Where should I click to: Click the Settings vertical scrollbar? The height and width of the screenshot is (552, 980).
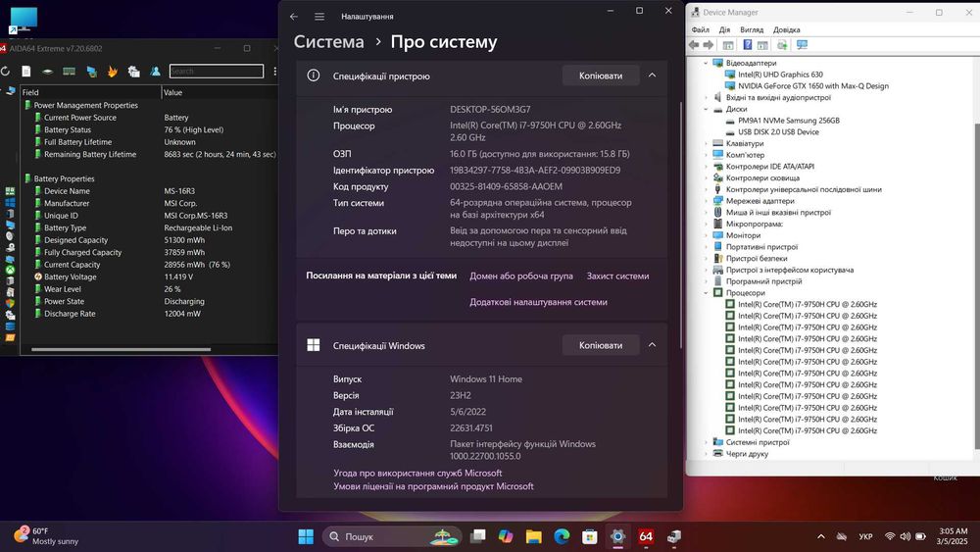(680, 226)
